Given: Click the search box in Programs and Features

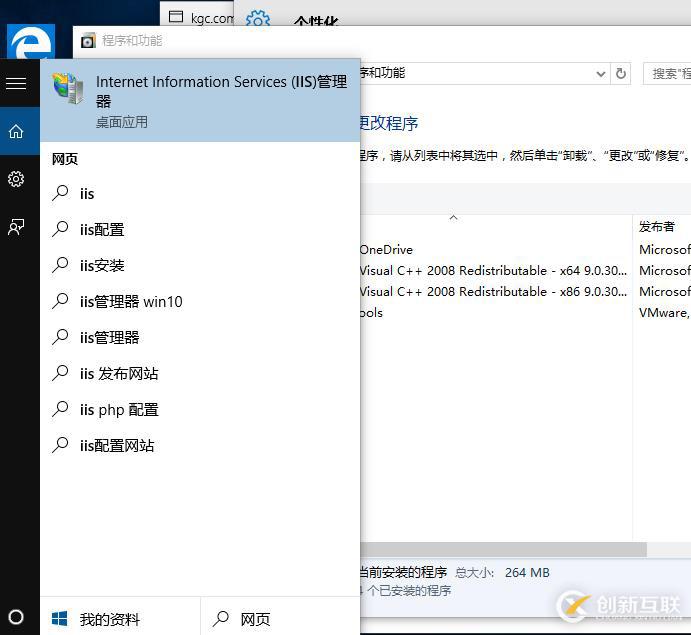Looking at the screenshot, I should 667,74.
